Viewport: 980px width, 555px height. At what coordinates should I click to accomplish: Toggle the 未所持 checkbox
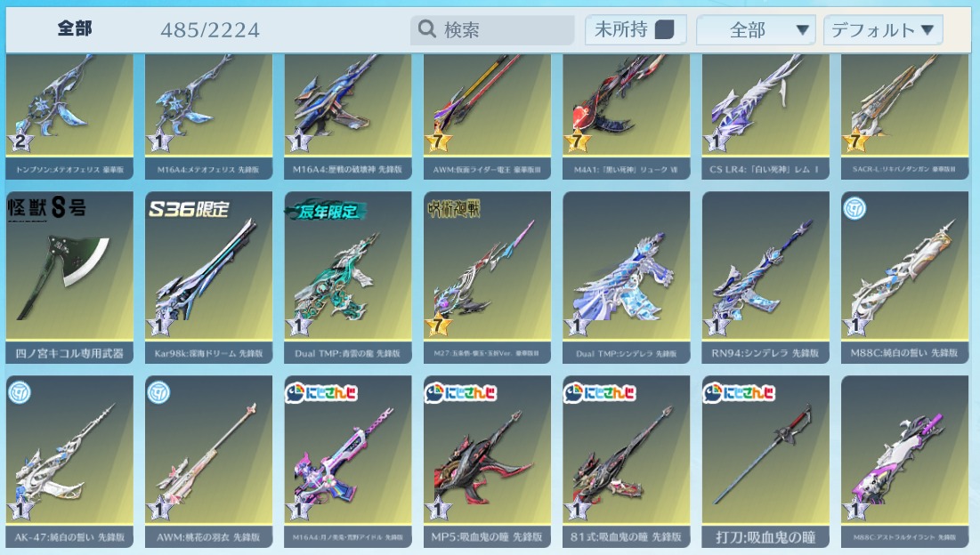pos(664,29)
